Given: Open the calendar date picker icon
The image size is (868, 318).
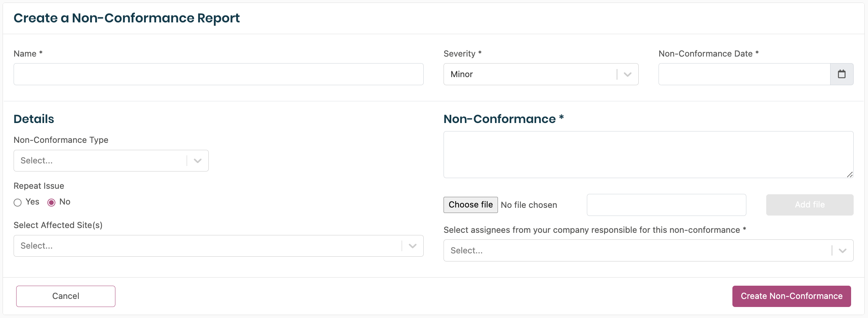Looking at the screenshot, I should tap(842, 74).
